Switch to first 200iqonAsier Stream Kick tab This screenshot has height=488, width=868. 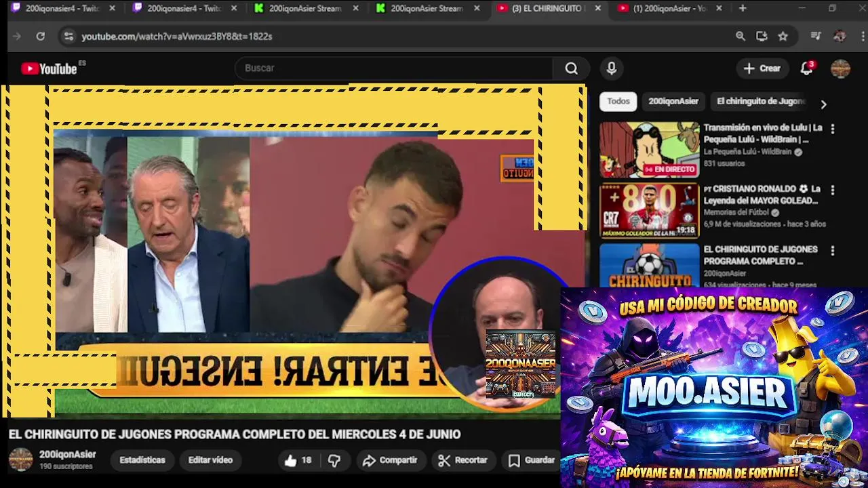(305, 9)
